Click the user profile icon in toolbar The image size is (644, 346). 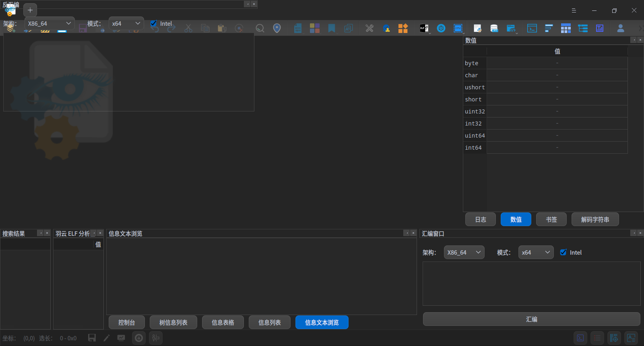tap(620, 28)
